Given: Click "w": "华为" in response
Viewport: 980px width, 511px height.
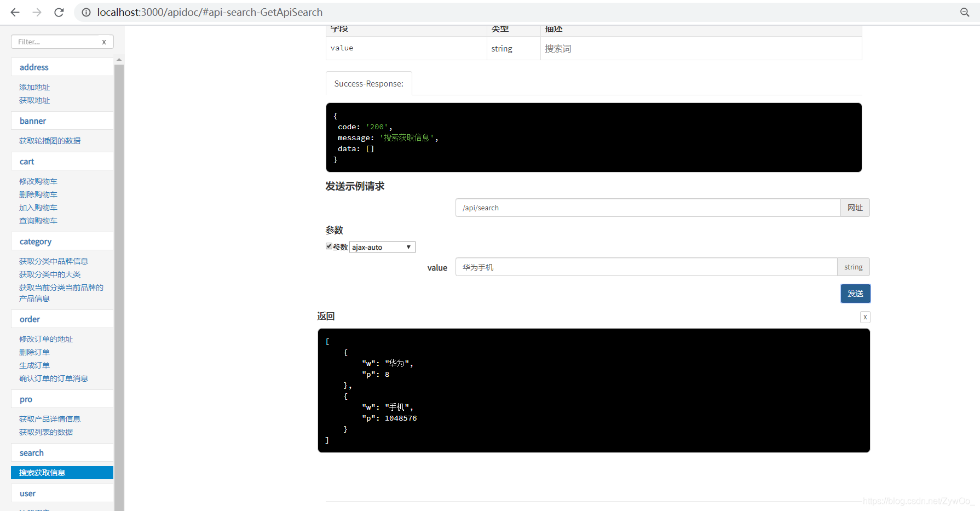Looking at the screenshot, I should click(x=388, y=363).
